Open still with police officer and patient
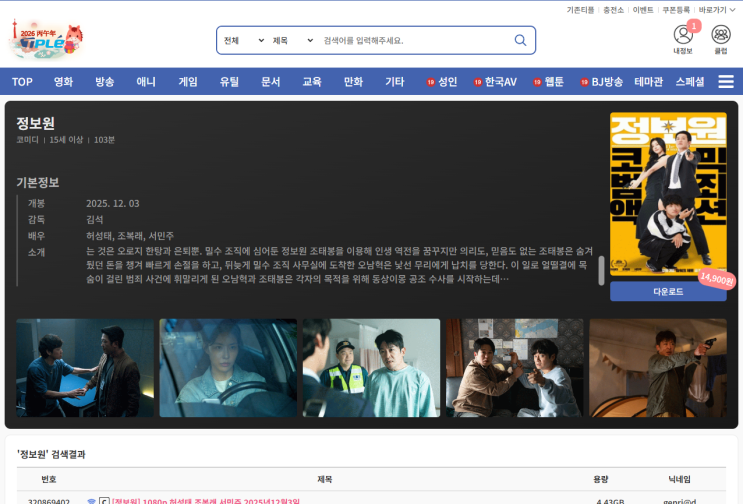Viewport: 743px width, 504px height. click(372, 368)
